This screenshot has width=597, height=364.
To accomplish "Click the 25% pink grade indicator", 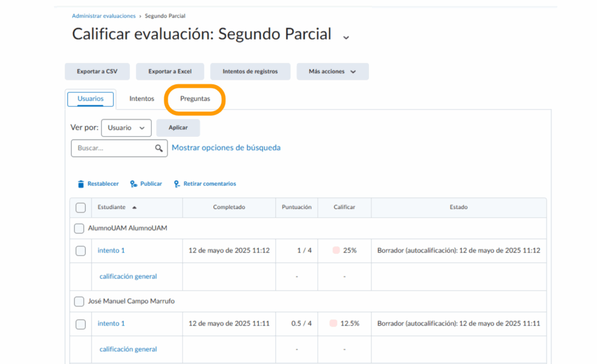I will tap(336, 250).
